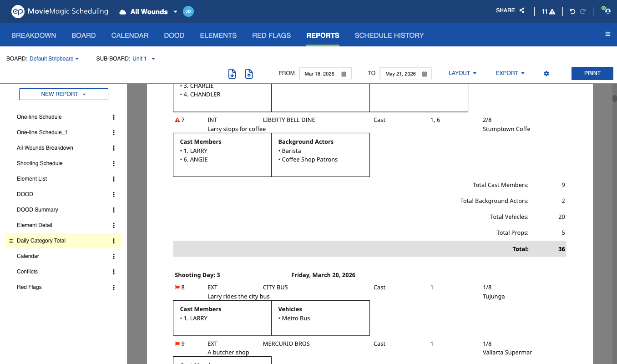
Task: Click the red flag on scene 8
Action: point(177,288)
